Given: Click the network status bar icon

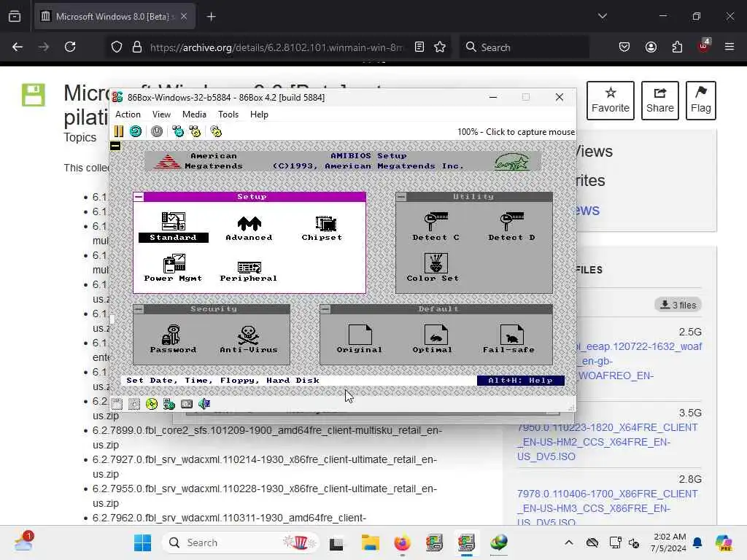Looking at the screenshot, I should 187,404.
